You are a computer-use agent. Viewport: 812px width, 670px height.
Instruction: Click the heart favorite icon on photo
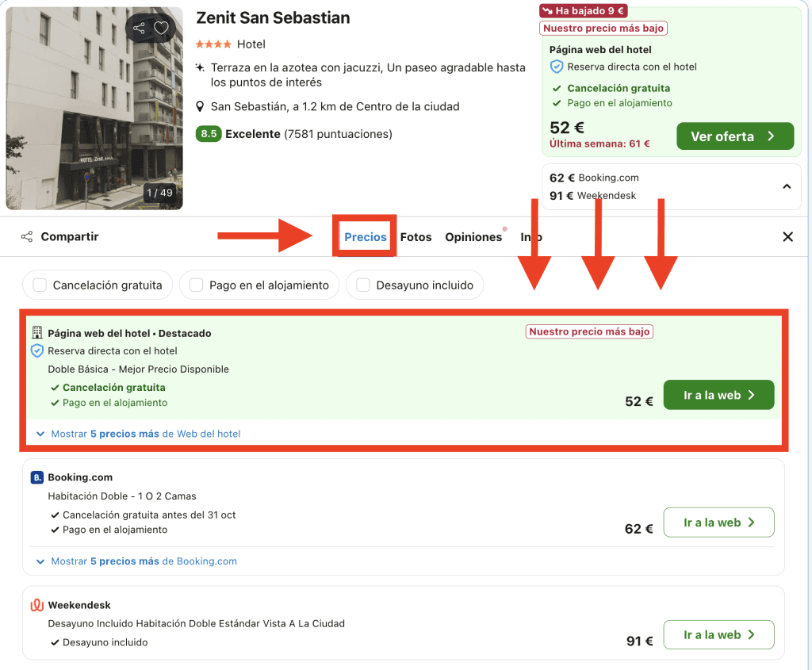tap(161, 29)
